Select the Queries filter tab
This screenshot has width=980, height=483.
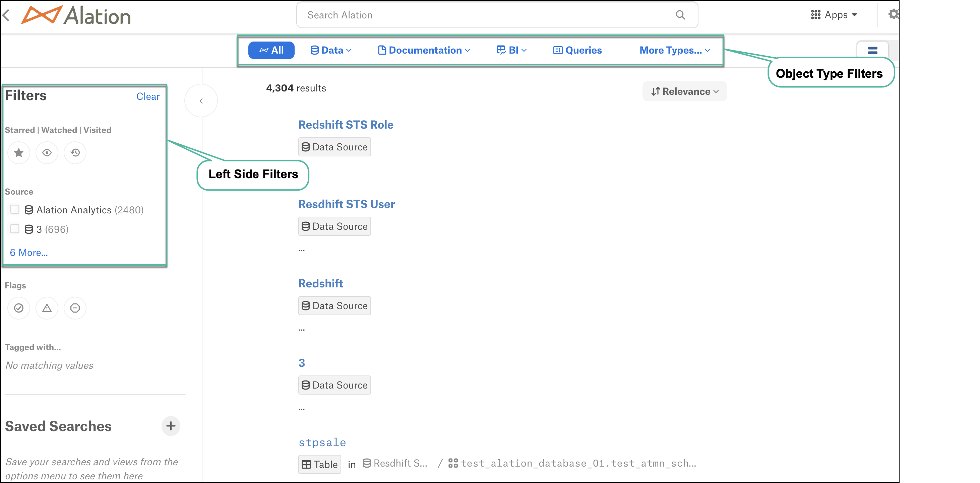pos(577,50)
